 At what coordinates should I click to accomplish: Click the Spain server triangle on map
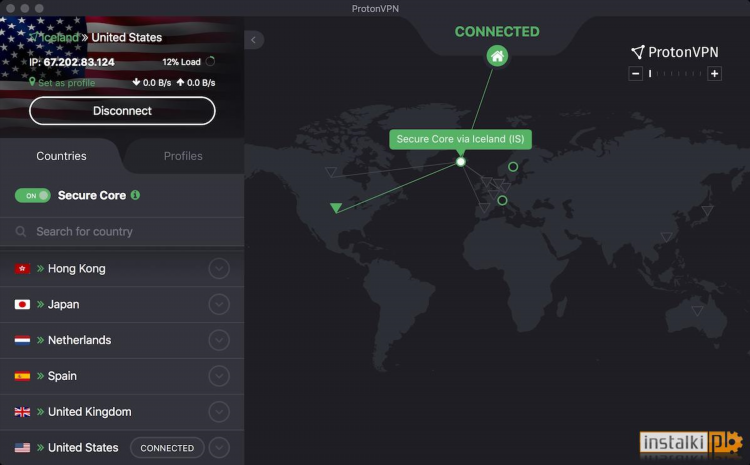coord(484,208)
